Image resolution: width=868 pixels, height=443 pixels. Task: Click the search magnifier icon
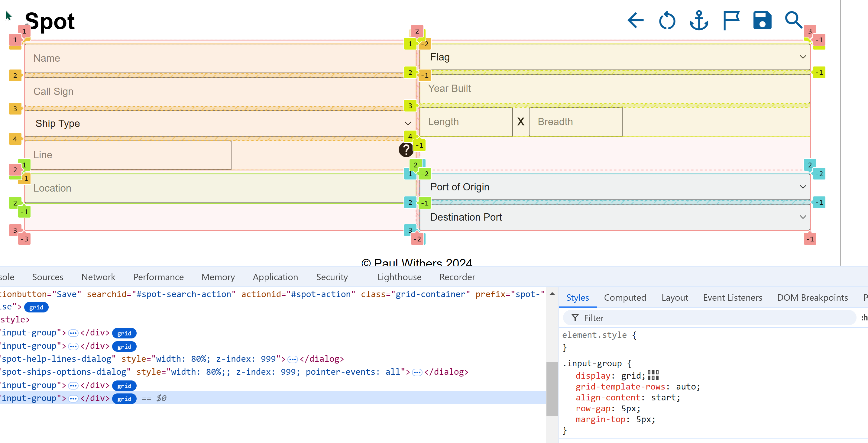click(x=793, y=20)
